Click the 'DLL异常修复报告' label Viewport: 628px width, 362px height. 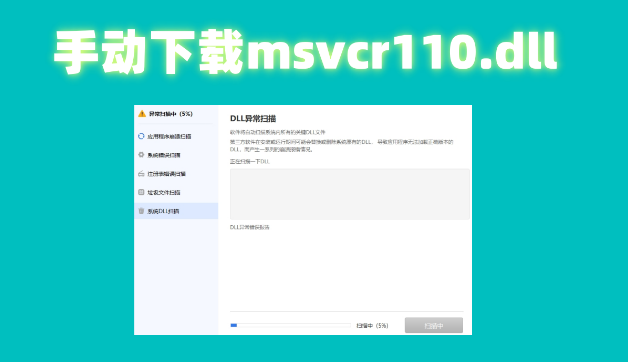(250, 227)
